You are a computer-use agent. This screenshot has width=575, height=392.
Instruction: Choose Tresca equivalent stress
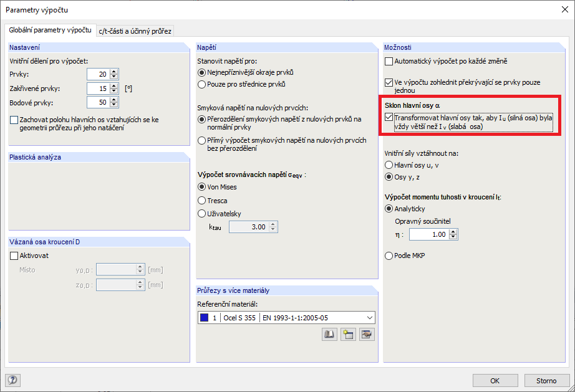click(x=201, y=201)
